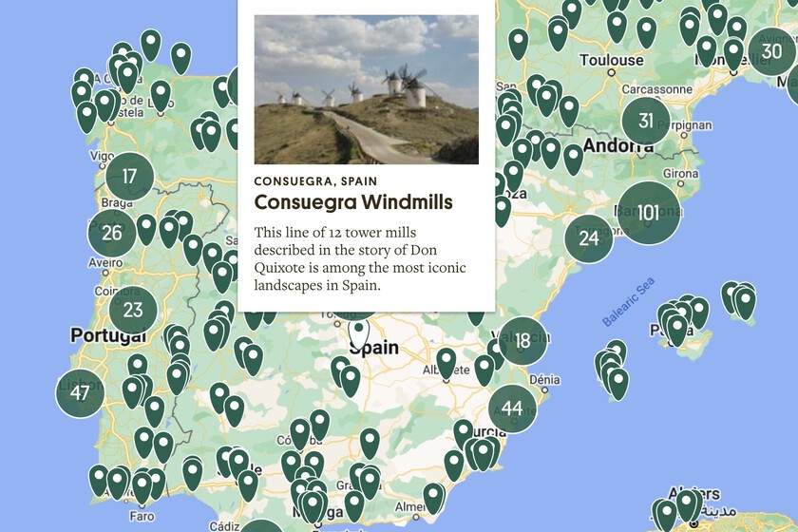Image resolution: width=798 pixels, height=532 pixels.
Task: Select the pin near Almería on the coast
Action: [434, 498]
